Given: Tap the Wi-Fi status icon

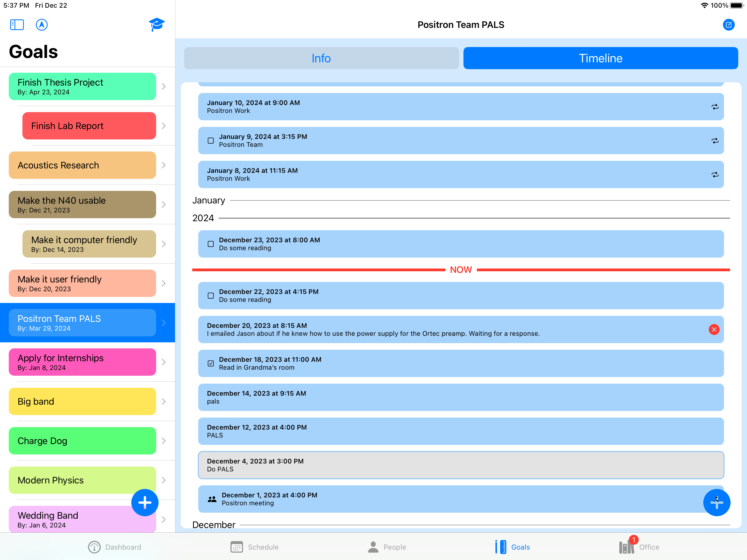Looking at the screenshot, I should 704,5.
